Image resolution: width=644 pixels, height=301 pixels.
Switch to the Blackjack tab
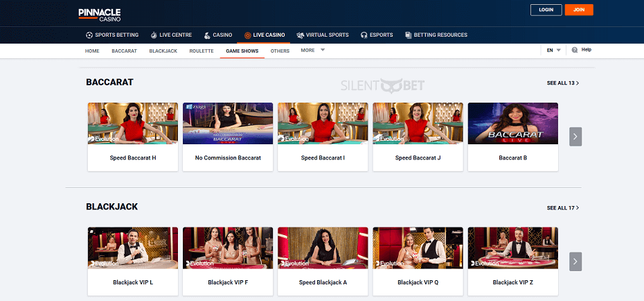pos(163,51)
